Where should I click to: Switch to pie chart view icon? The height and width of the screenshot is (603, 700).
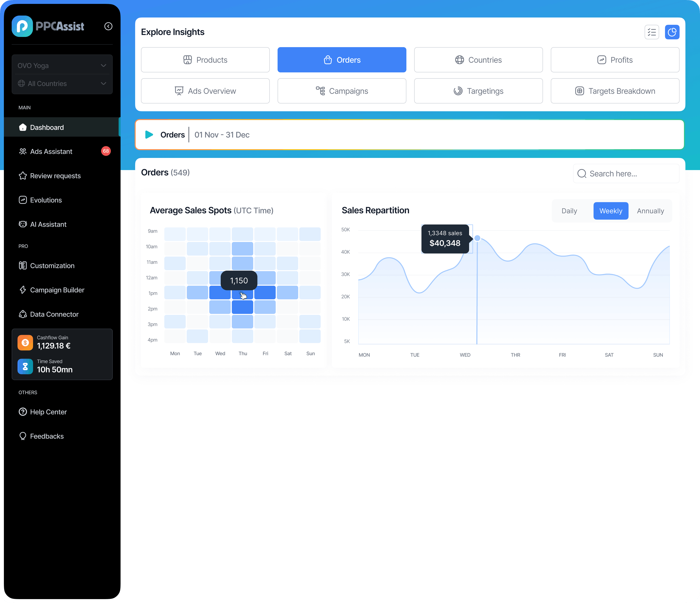672,32
